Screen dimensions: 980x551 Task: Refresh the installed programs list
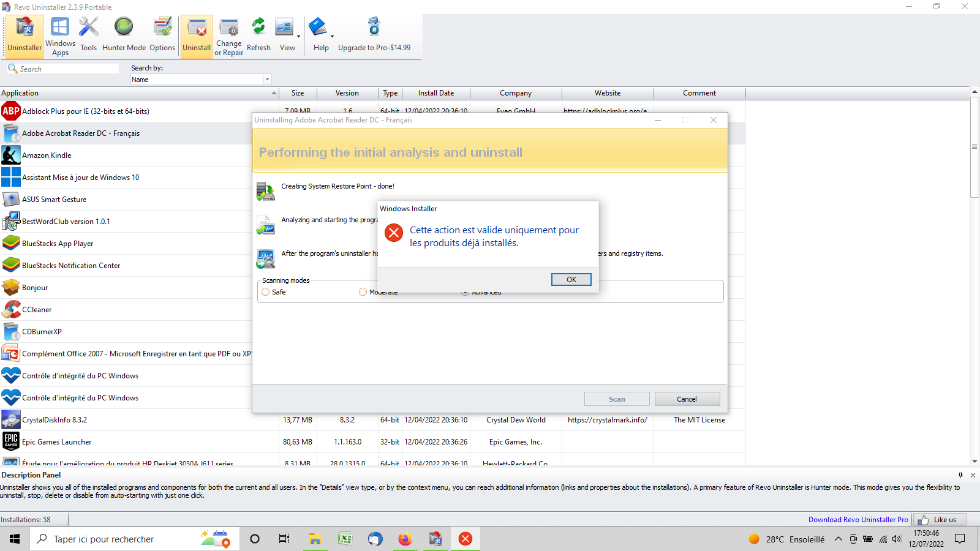[x=258, y=36]
